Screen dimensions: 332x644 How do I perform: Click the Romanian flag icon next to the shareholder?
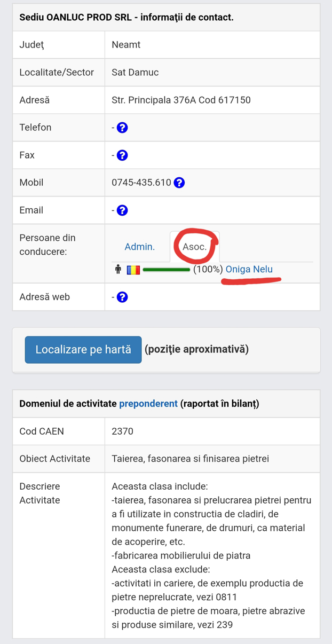point(133,269)
